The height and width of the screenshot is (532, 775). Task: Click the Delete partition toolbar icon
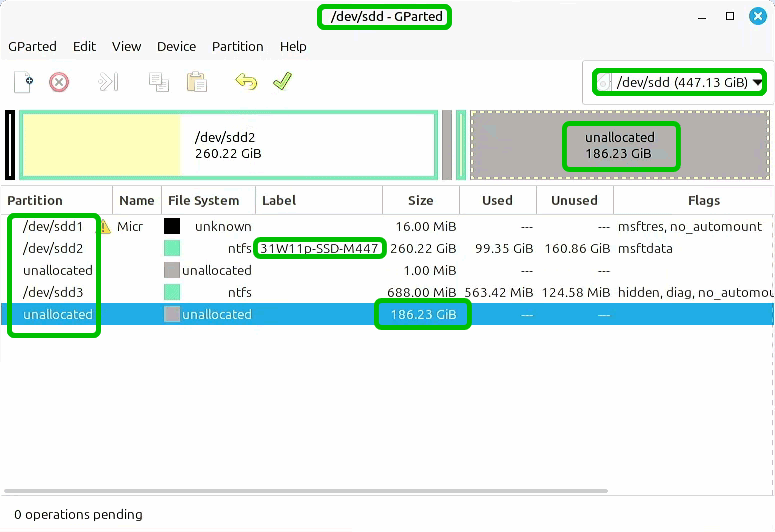[59, 82]
